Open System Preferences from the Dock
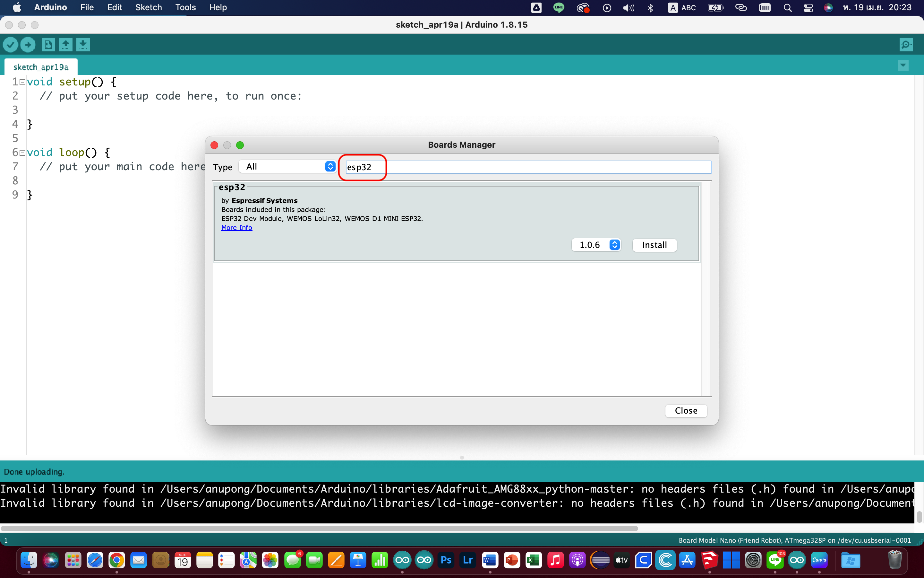 tap(753, 560)
